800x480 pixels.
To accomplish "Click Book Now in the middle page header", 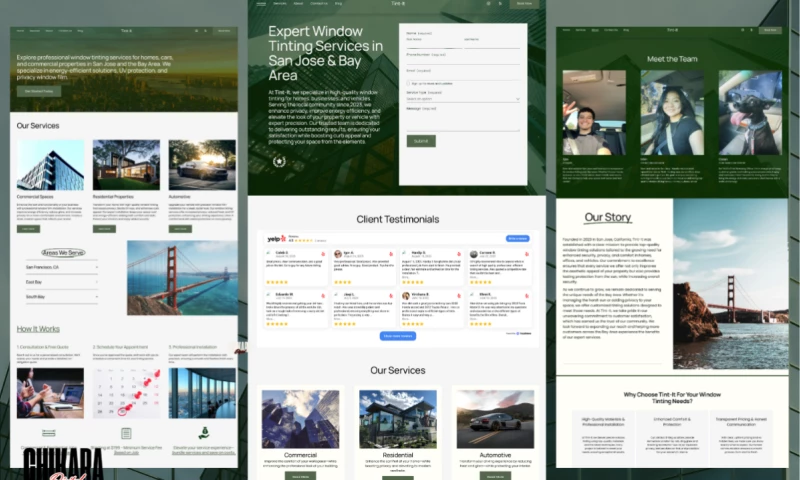I will 524,4.
